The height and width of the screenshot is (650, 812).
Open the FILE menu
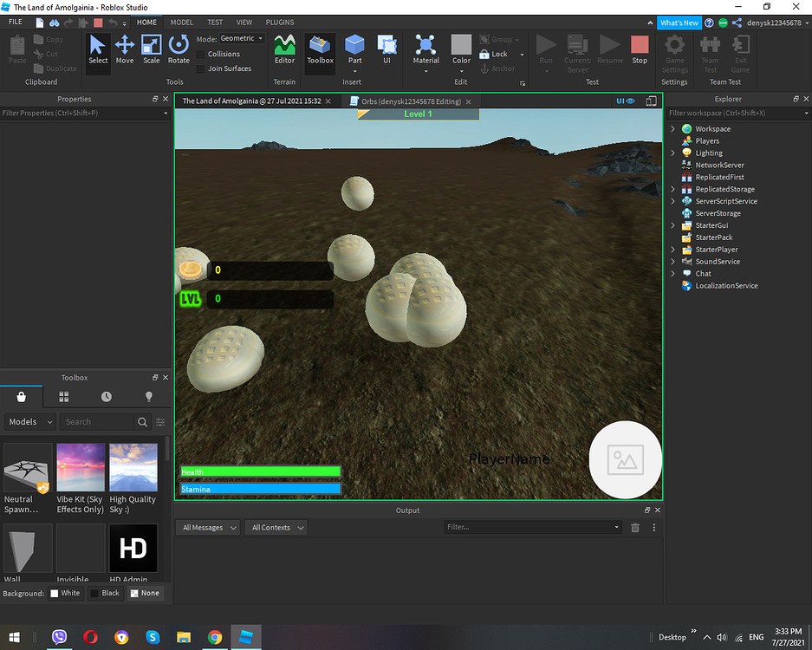coord(16,23)
